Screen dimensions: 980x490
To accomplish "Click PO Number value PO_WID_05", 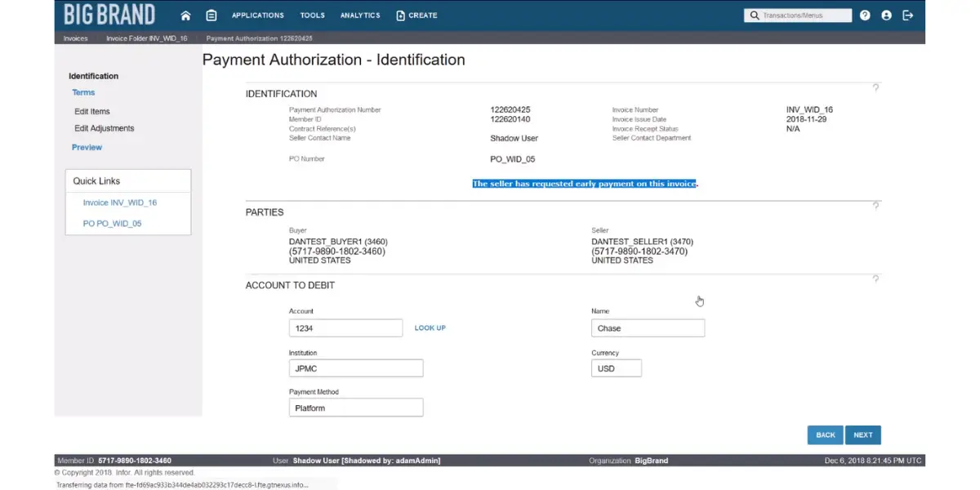I will click(x=513, y=159).
